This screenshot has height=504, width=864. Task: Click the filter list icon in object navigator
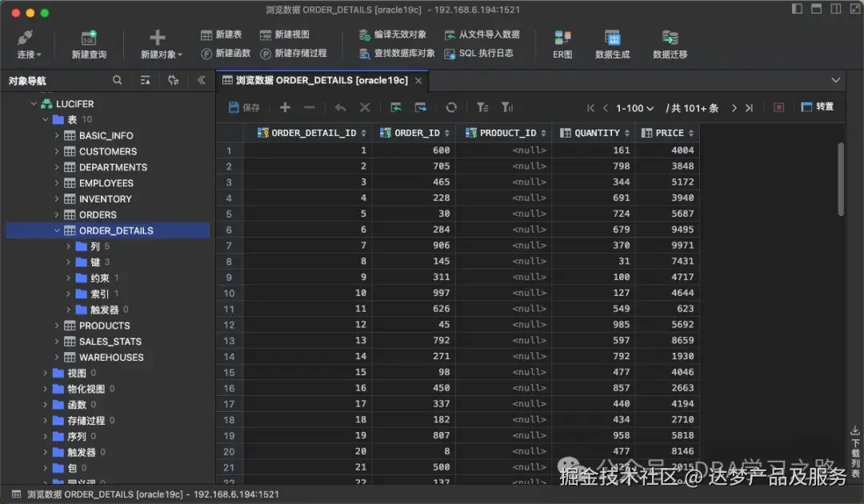point(145,81)
